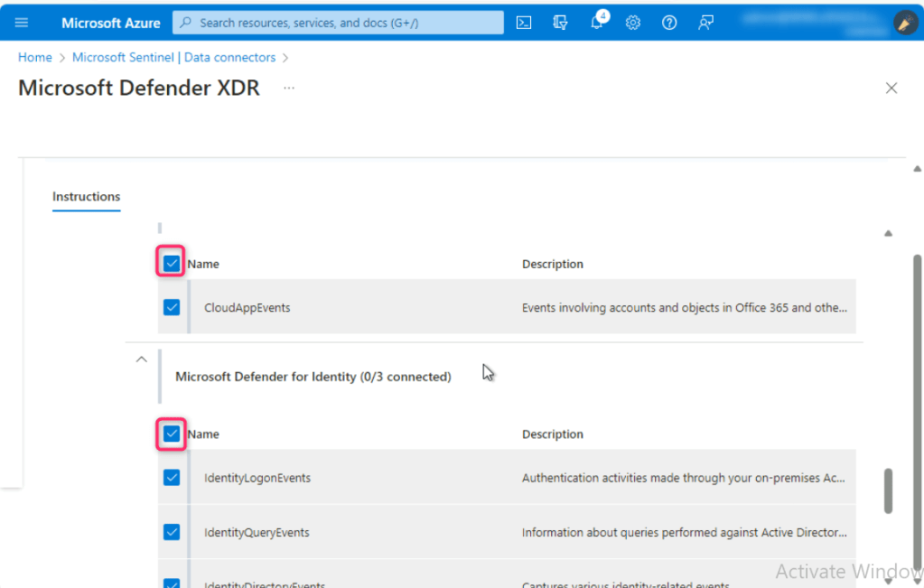Toggle the IdentityQueryEvents checkbox

[172, 532]
